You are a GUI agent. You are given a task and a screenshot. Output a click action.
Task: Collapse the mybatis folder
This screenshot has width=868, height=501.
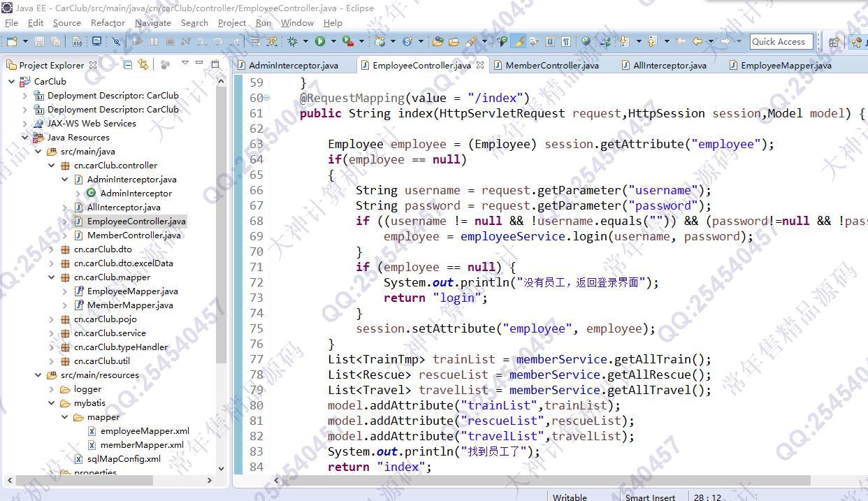(x=52, y=403)
